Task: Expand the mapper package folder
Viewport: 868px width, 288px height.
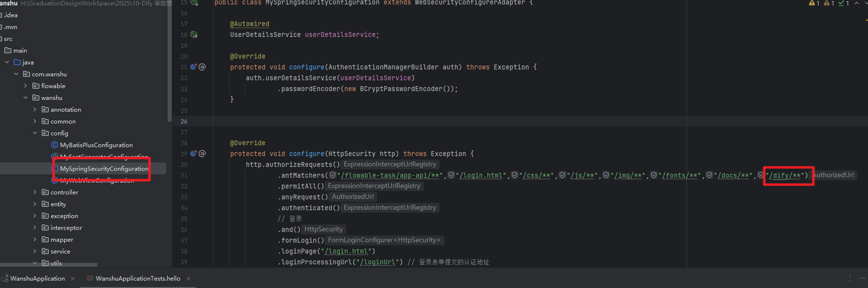Action: coord(35,240)
